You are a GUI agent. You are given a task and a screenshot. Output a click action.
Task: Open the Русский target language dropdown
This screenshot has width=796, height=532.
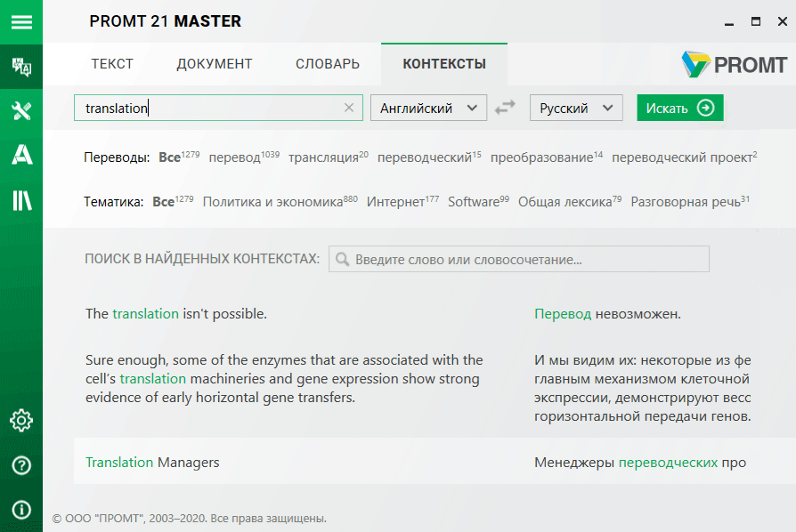click(576, 108)
